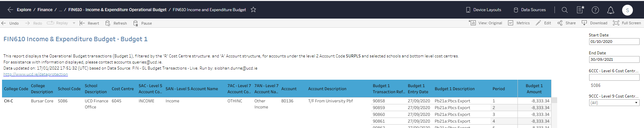Open the Replay dropdown arrow
The image size is (644, 128).
click(74, 23)
